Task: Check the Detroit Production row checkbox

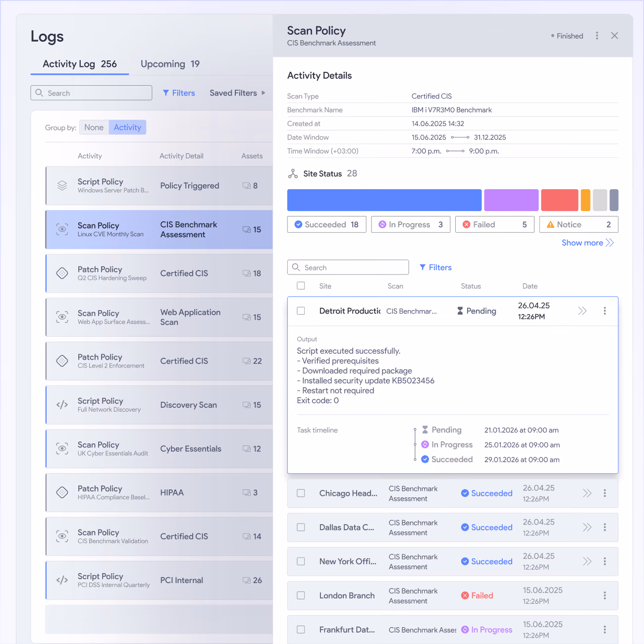Action: pos(301,311)
